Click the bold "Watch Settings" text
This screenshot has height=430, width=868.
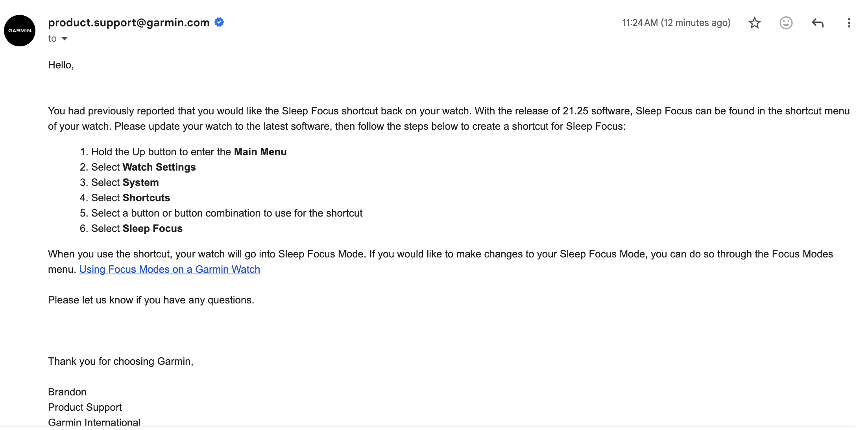[159, 167]
